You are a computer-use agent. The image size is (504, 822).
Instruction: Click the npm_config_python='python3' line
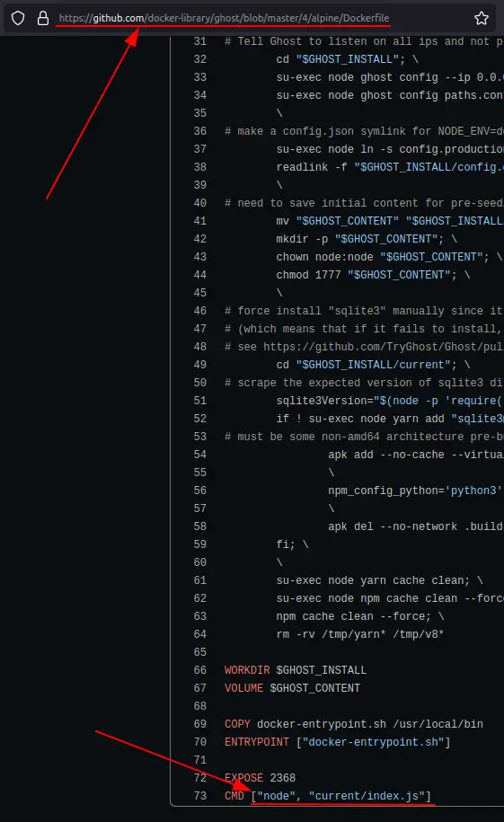tap(416, 491)
